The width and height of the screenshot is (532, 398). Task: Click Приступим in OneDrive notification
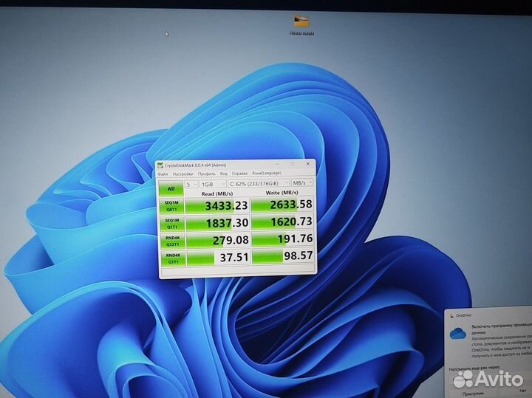(x=474, y=394)
